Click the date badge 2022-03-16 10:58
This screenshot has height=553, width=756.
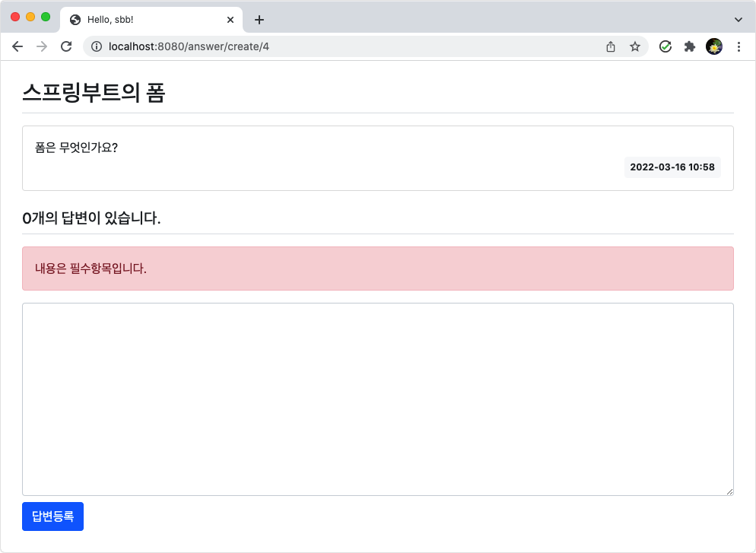[x=672, y=167]
